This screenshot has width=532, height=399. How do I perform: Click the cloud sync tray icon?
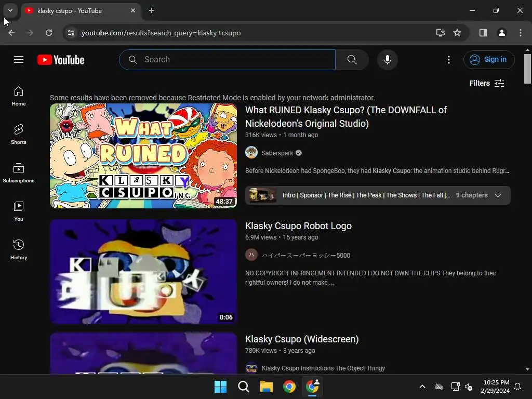[x=438, y=387]
